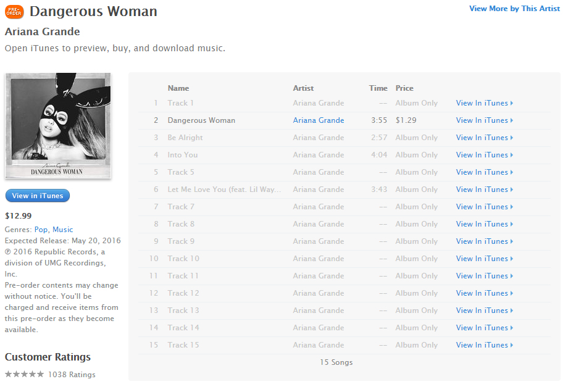The height and width of the screenshot is (392, 568).
Task: Click the 3:55 track time
Action: [x=379, y=120]
